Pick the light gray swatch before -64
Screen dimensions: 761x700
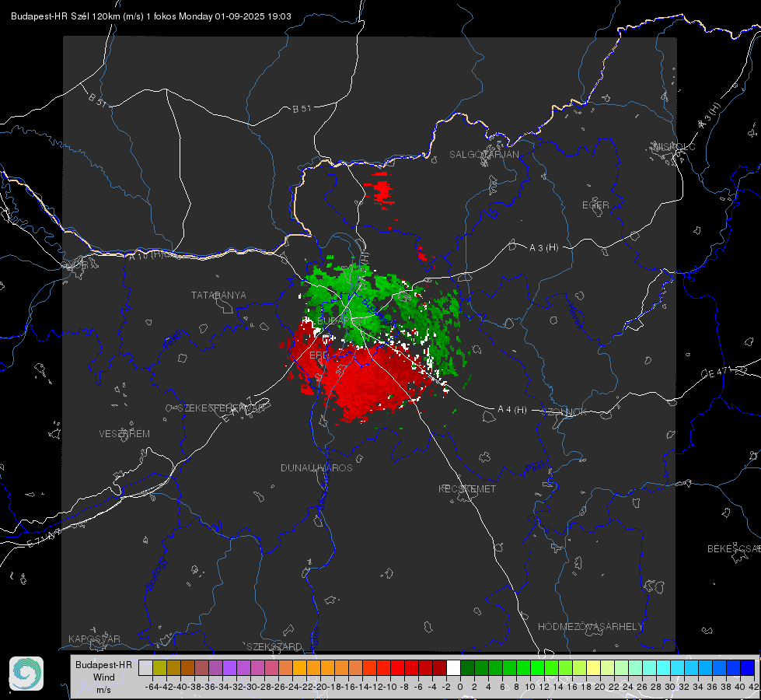145,668
